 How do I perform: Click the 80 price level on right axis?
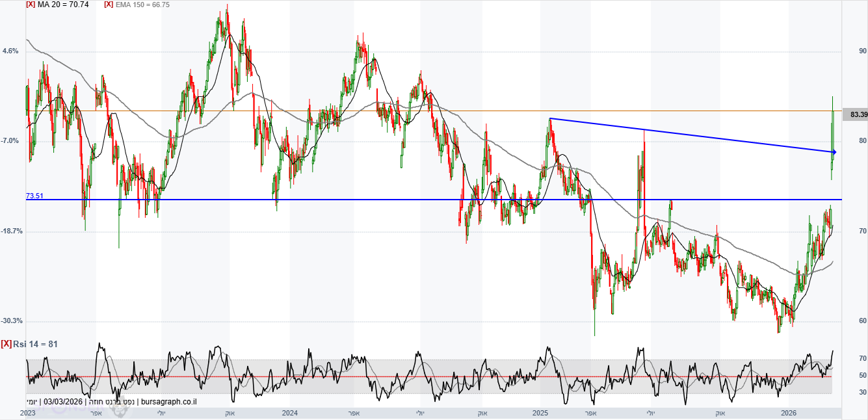click(863, 140)
